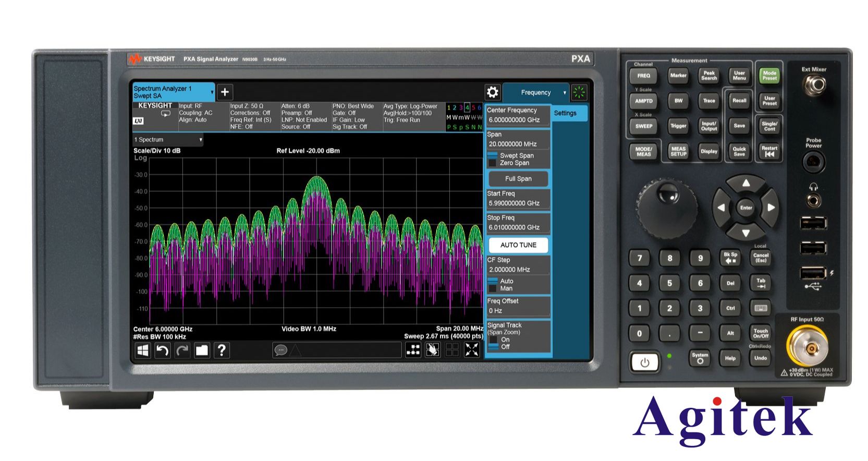The width and height of the screenshot is (868, 461).
Task: Hit the Bk Sp backspace key
Action: 730,258
